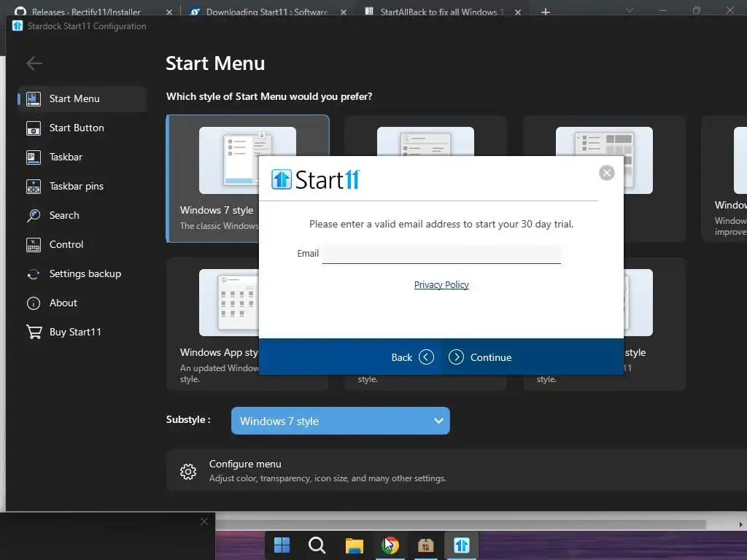This screenshot has height=560, width=747.
Task: Click the Configure menu gear icon
Action: pyautogui.click(x=188, y=472)
